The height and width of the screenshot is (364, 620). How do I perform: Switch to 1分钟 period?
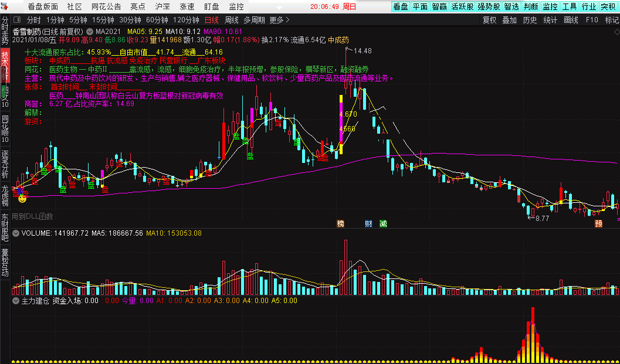54,20
